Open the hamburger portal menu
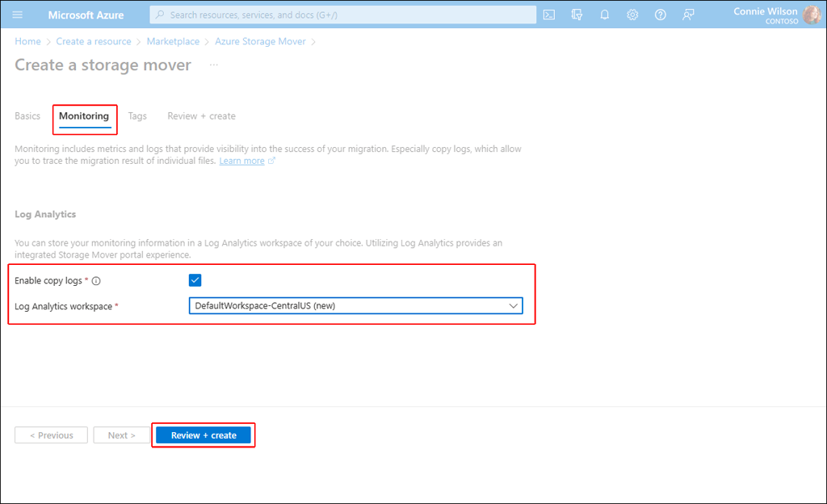The width and height of the screenshot is (827, 504). (x=18, y=15)
